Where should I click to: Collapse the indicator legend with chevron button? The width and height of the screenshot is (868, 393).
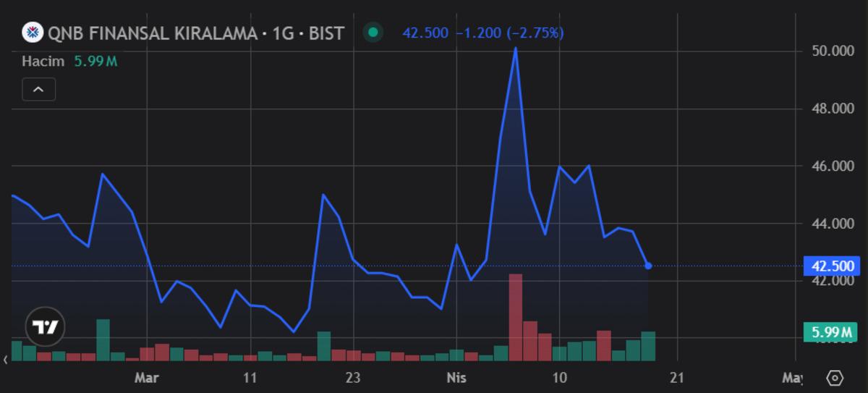[38, 90]
